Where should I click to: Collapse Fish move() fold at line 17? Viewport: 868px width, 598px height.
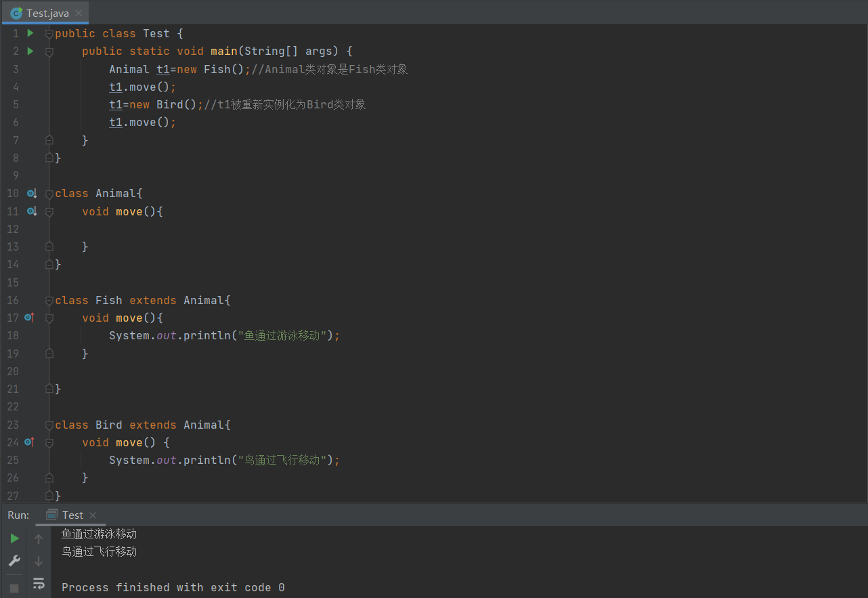(49, 318)
